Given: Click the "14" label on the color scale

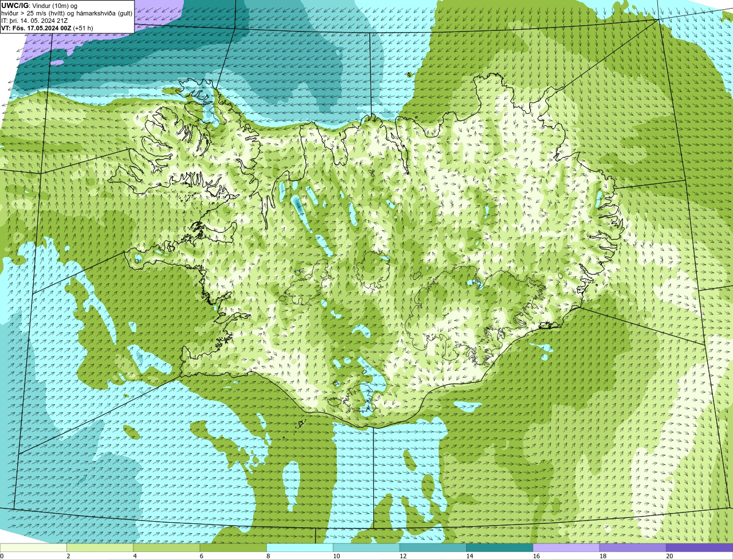Looking at the screenshot, I should (x=470, y=556).
